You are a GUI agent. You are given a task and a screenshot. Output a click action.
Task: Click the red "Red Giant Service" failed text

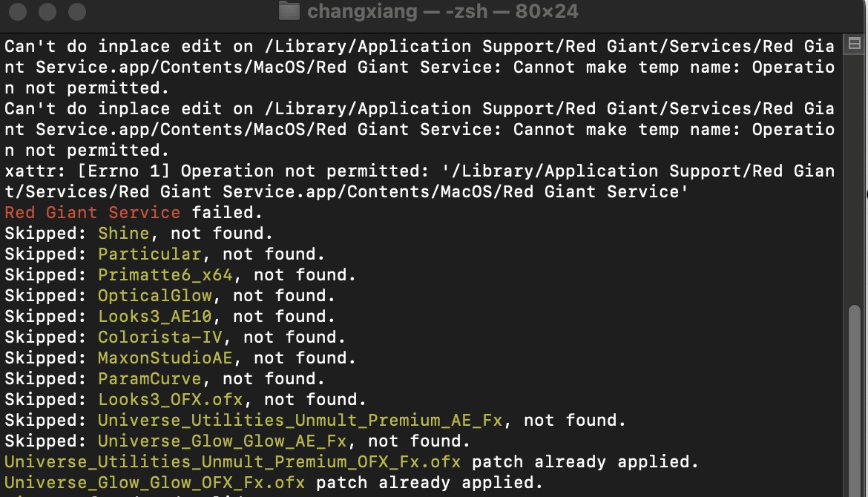92,213
